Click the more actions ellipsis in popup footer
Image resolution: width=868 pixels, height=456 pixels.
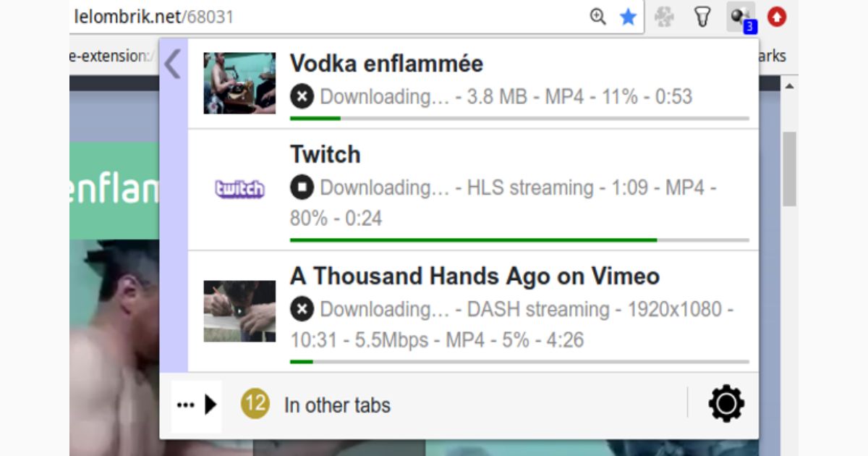187,405
